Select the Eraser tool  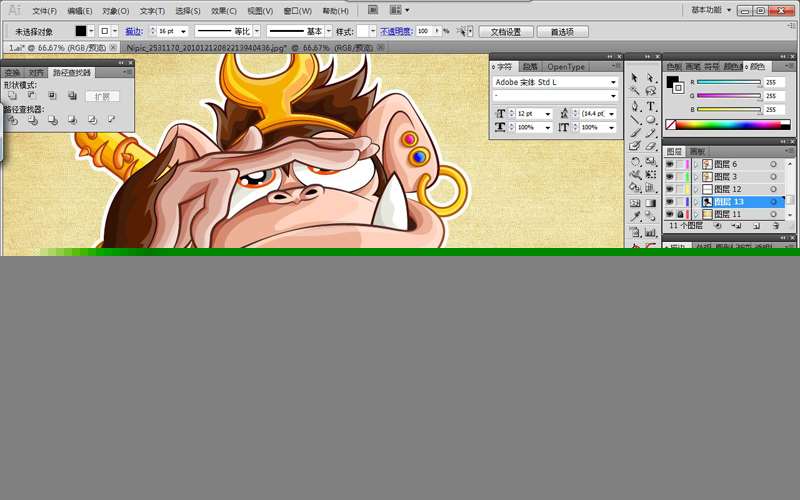[x=651, y=146]
